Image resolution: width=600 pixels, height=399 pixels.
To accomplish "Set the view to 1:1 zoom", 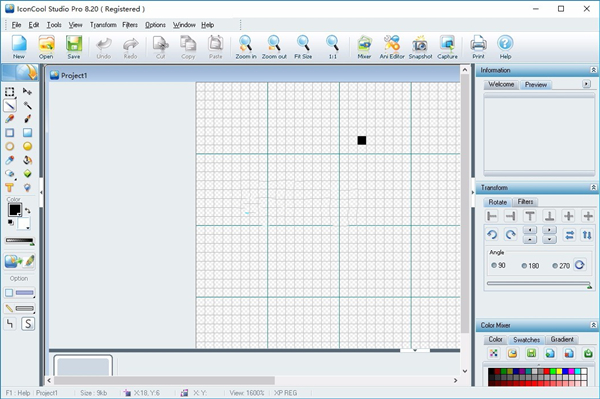I will (333, 47).
